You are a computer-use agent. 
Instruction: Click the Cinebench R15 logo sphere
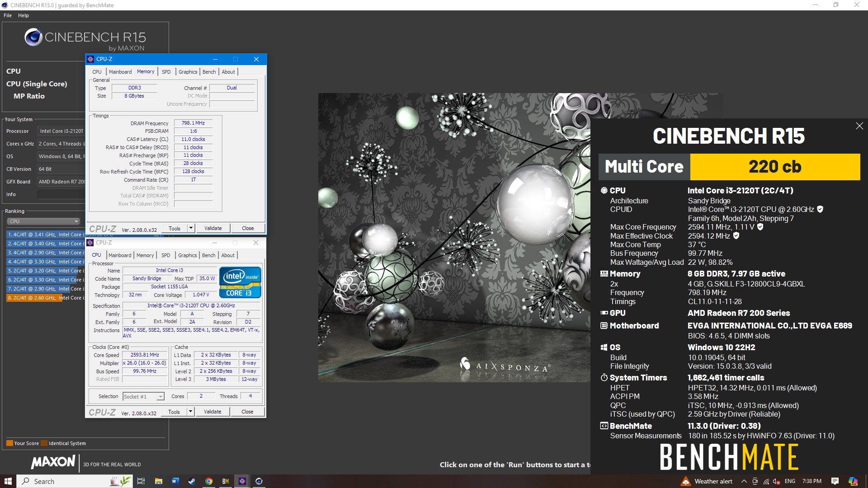click(x=33, y=37)
